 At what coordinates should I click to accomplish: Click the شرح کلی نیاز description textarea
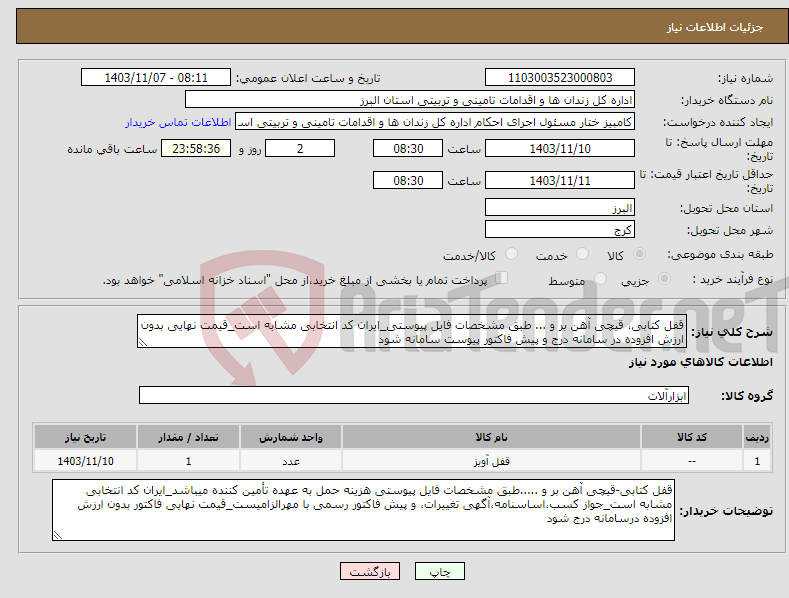point(412,331)
